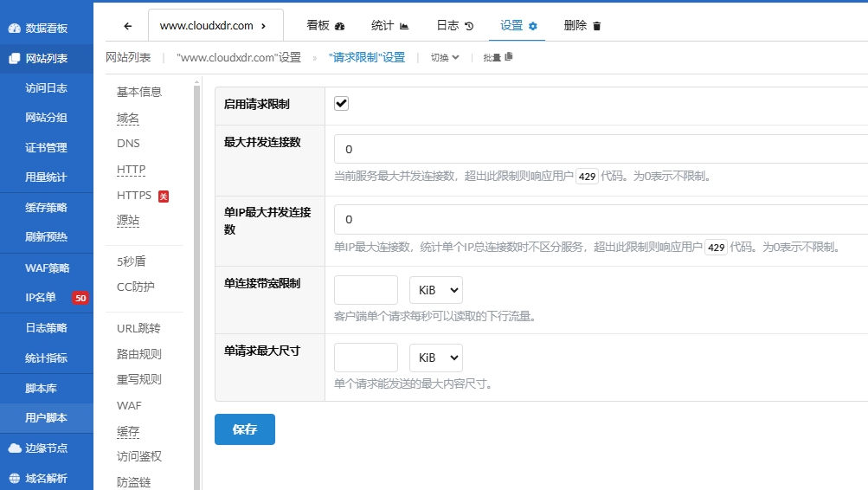Expand the 切换 dropdown in breadcrumb
Viewport: 868px width, 490px height.
(445, 58)
